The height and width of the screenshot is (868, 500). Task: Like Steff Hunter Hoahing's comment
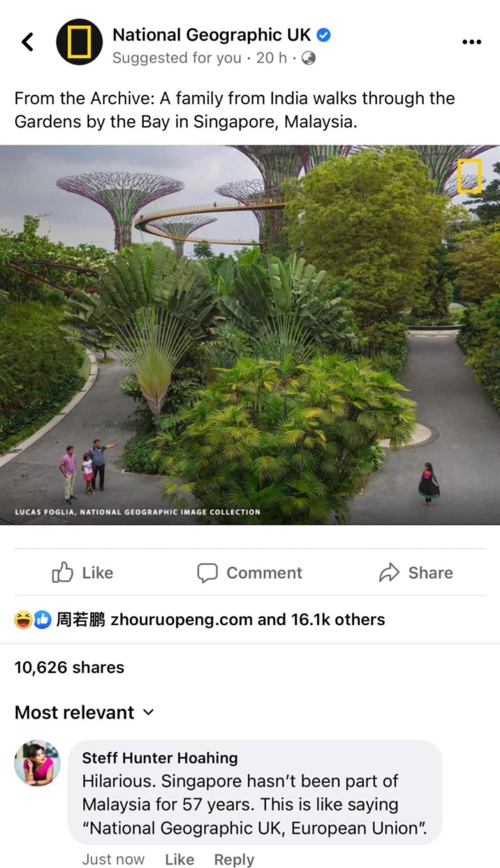179,859
